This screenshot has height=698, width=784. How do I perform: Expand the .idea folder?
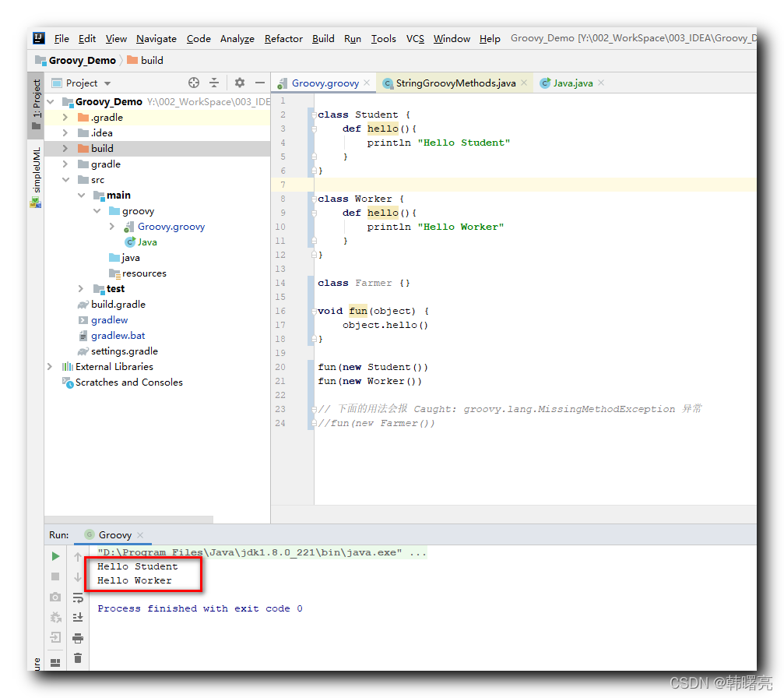65,132
